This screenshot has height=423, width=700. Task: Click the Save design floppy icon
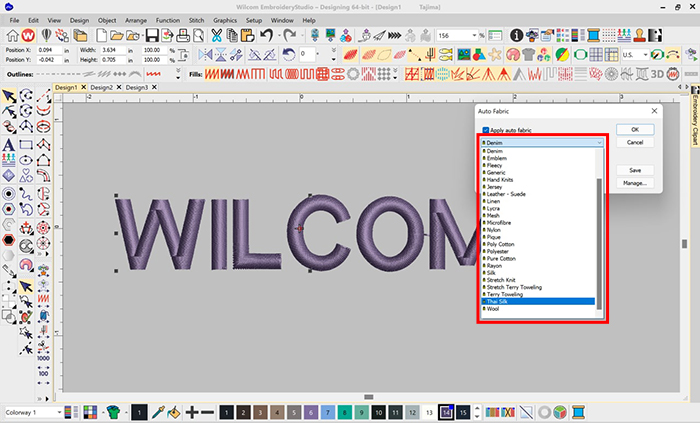coord(152,35)
